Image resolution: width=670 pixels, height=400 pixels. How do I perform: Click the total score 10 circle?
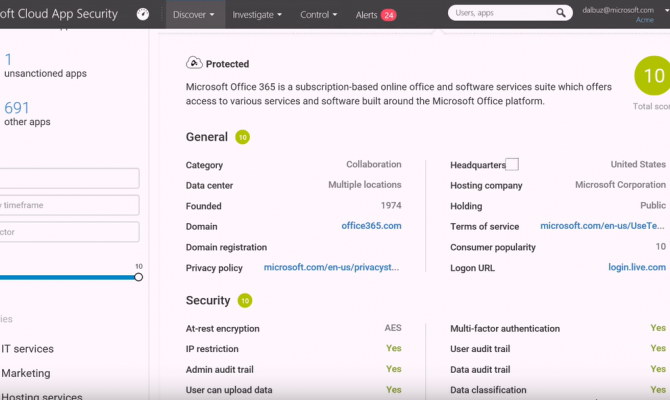(x=653, y=76)
